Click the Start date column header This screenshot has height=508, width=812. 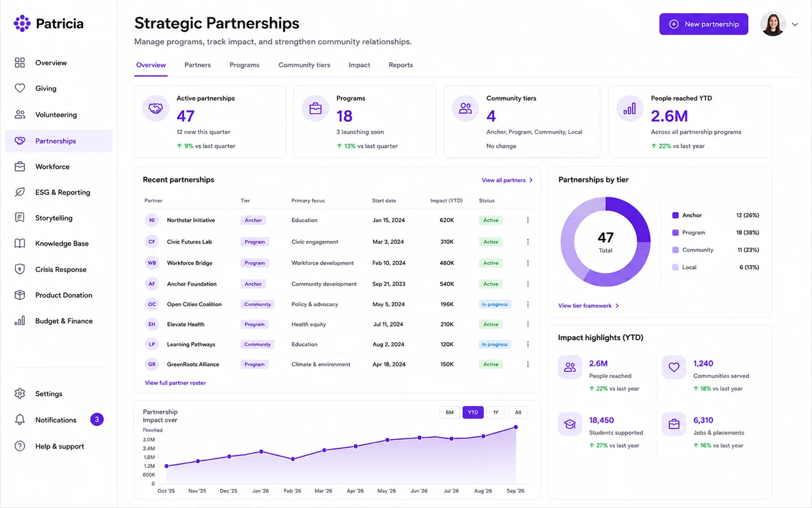384,201
